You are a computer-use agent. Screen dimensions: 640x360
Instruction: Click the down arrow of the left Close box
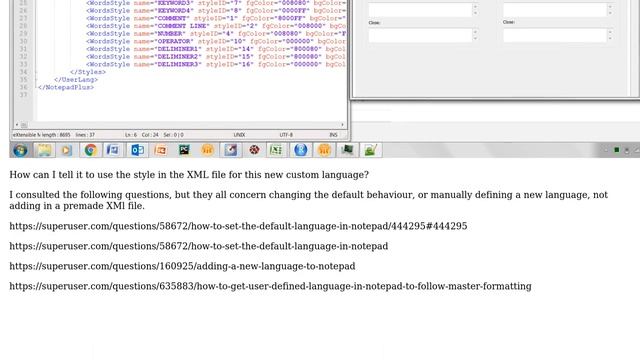tap(475, 38)
